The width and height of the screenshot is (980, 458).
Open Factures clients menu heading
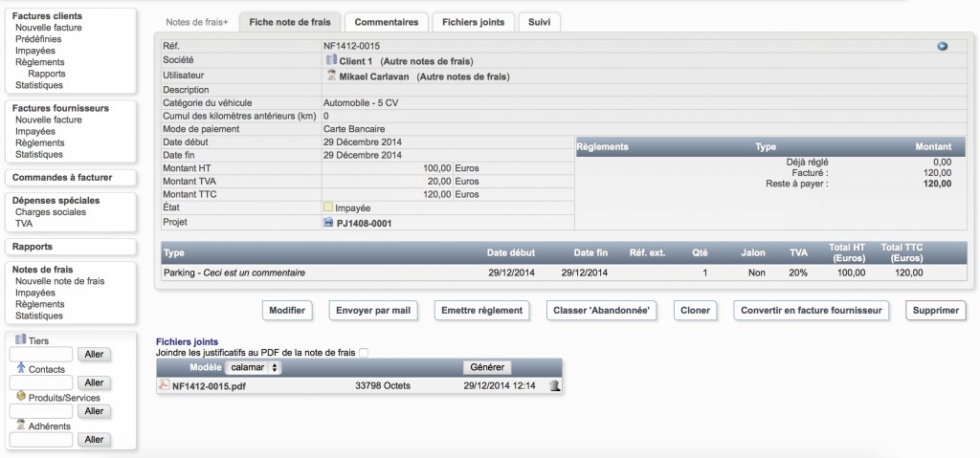point(47,16)
